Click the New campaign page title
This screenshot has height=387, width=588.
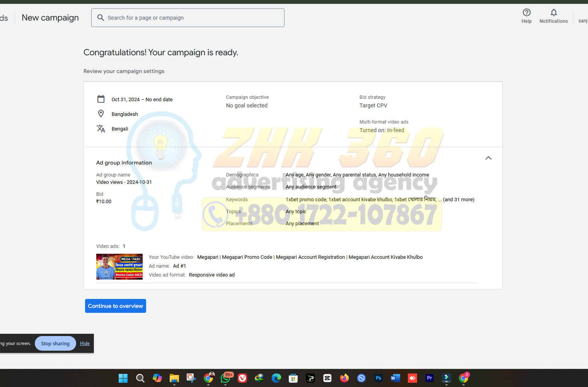tap(50, 18)
